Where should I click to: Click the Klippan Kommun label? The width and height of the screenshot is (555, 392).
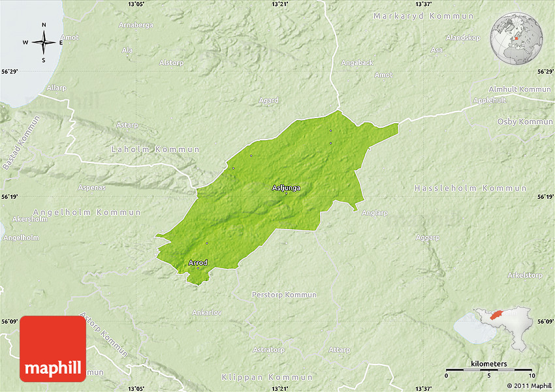(x=266, y=377)
